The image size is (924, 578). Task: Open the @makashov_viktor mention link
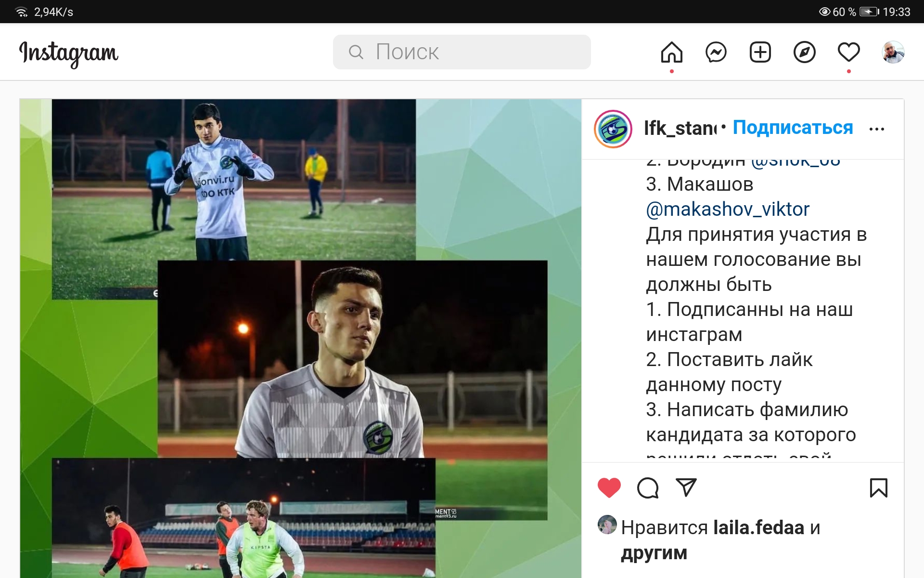728,209
